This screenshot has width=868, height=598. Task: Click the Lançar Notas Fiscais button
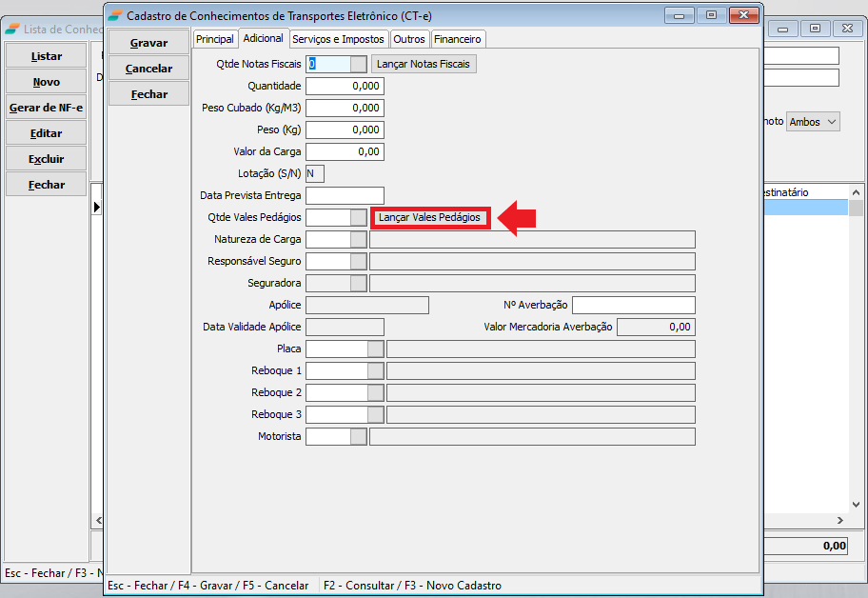pos(424,64)
